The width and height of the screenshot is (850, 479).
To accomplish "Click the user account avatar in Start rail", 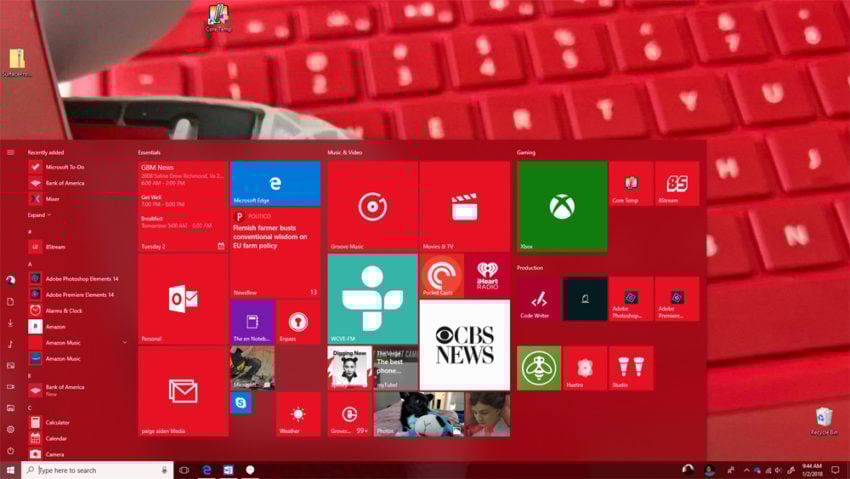I will tap(10, 280).
